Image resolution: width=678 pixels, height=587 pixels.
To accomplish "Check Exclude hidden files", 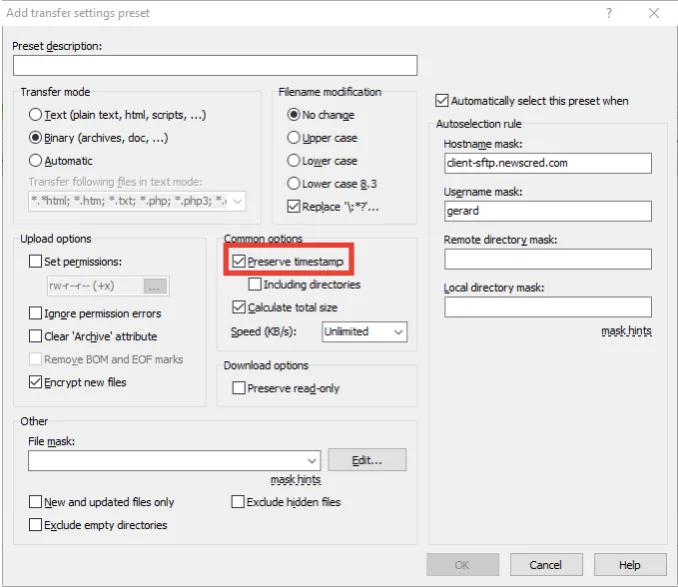I will [x=237, y=501].
